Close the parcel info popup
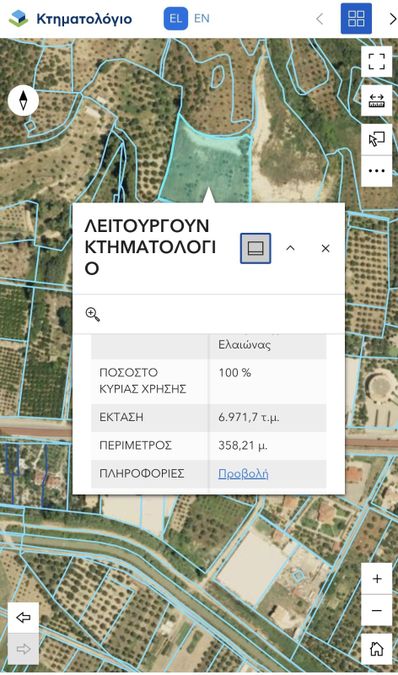The image size is (398, 675). click(x=326, y=248)
